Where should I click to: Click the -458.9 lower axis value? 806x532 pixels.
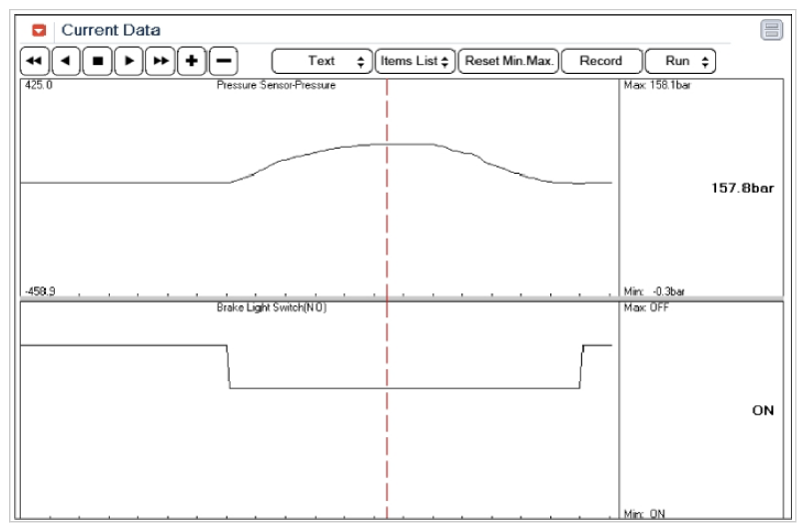click(x=40, y=291)
